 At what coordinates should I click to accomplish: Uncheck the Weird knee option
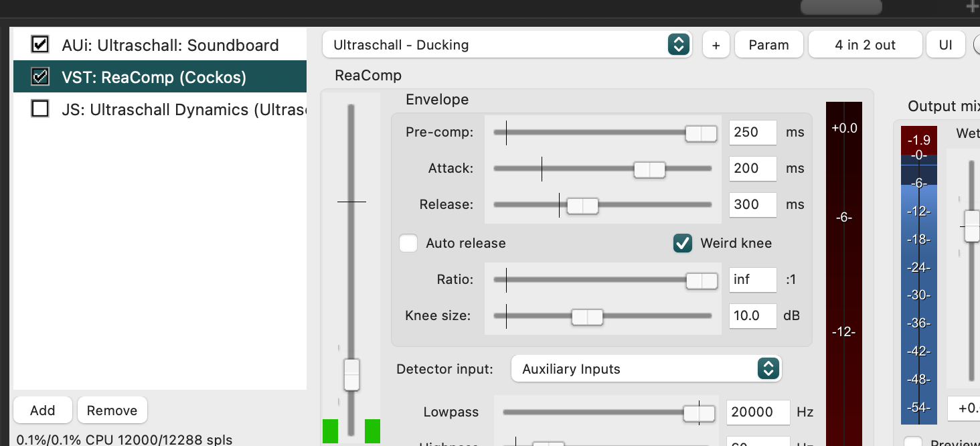682,243
